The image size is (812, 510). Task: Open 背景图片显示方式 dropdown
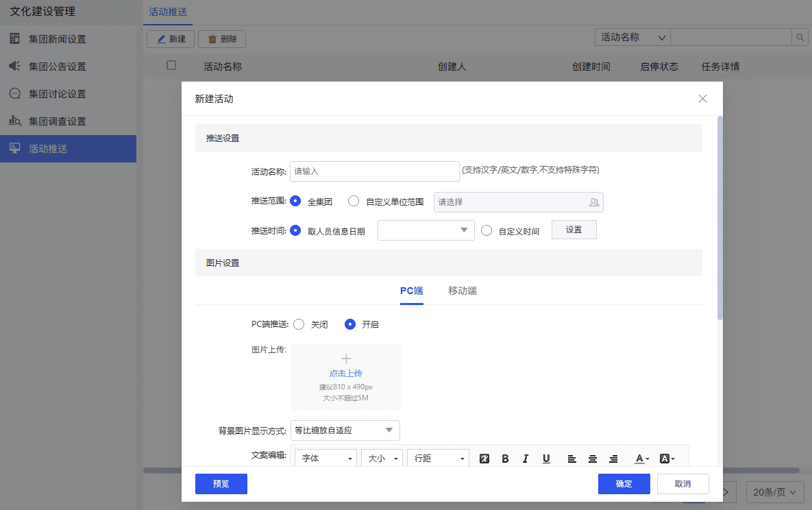coord(345,430)
